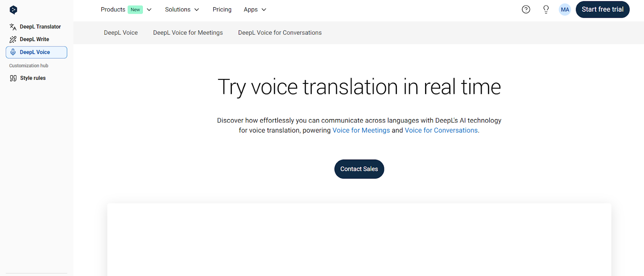Select the DeepL Write label in the sidebar
The height and width of the screenshot is (276, 644).
pyautogui.click(x=35, y=39)
